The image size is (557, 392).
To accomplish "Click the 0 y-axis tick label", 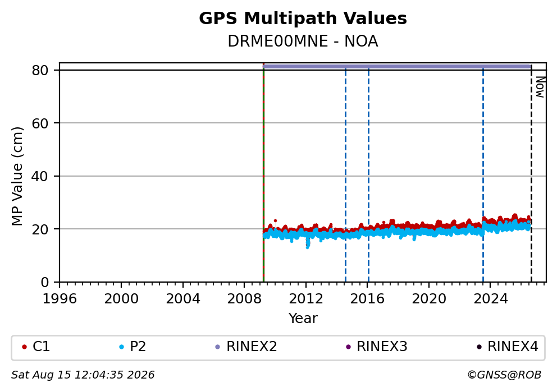I will pos(44,283).
